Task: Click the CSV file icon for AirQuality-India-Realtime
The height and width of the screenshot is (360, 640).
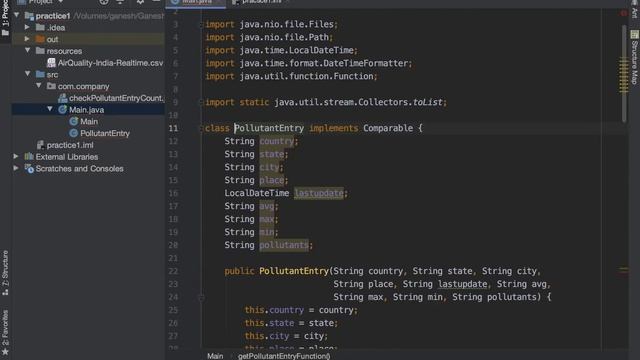Action: pos(51,63)
